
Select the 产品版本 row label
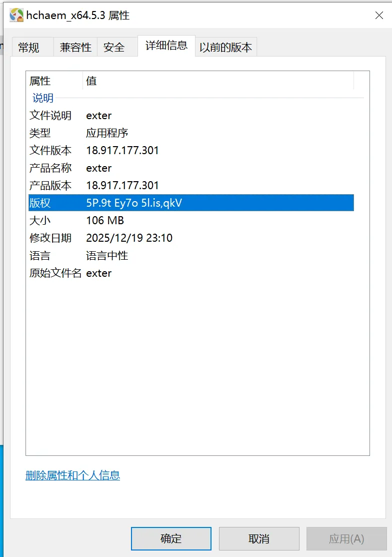(50, 186)
